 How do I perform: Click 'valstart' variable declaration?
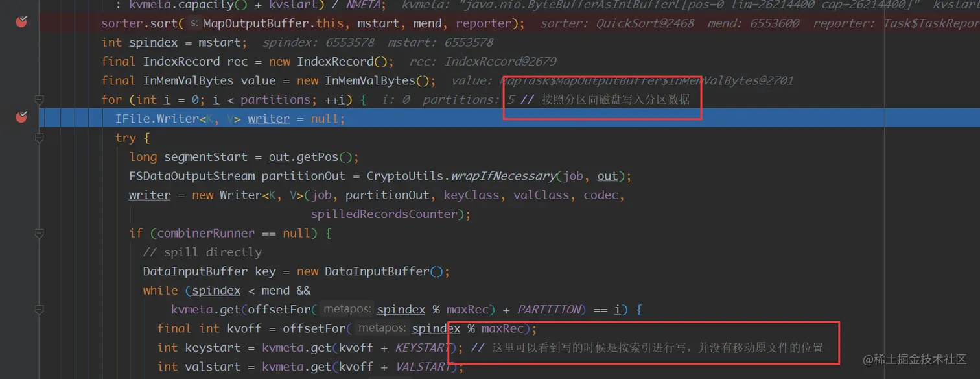pyautogui.click(x=213, y=367)
